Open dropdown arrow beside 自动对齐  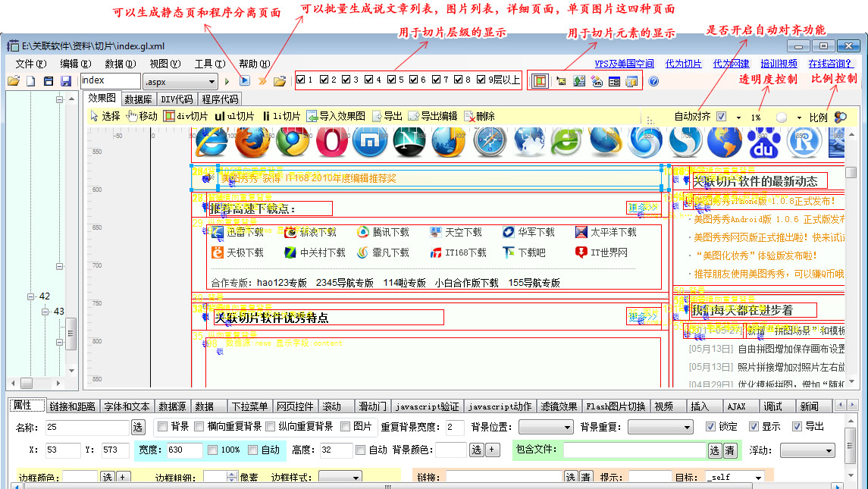[738, 118]
